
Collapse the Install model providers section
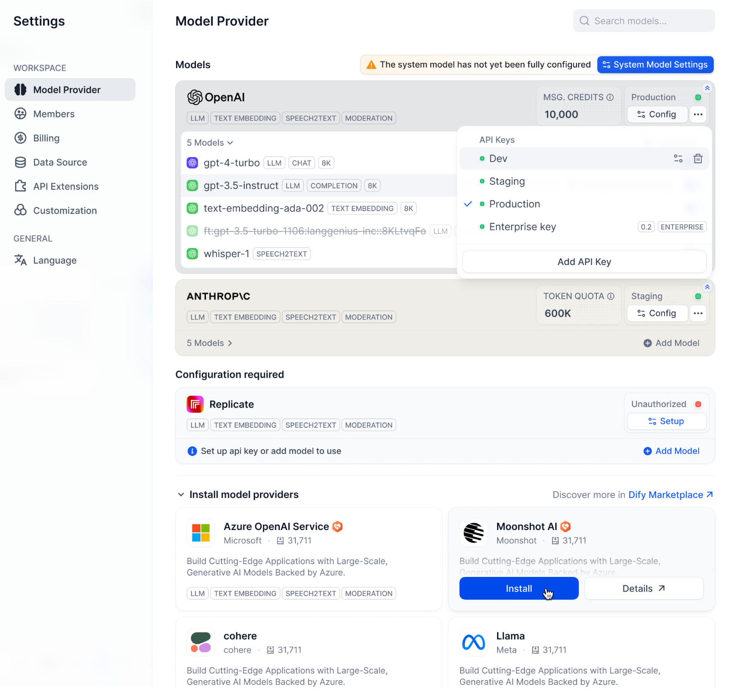(x=181, y=495)
